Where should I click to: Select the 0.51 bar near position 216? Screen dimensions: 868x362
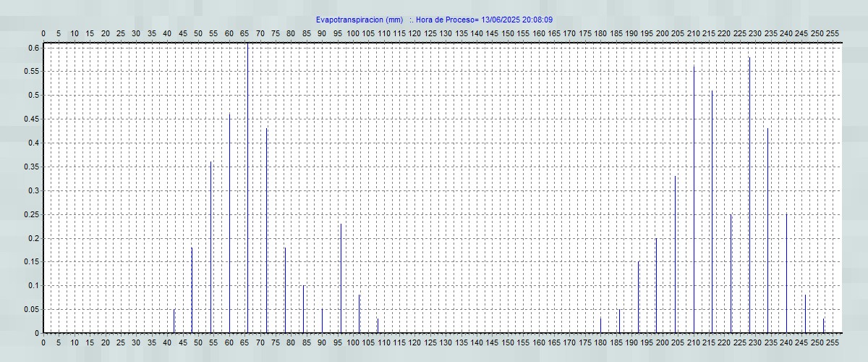coord(712,211)
